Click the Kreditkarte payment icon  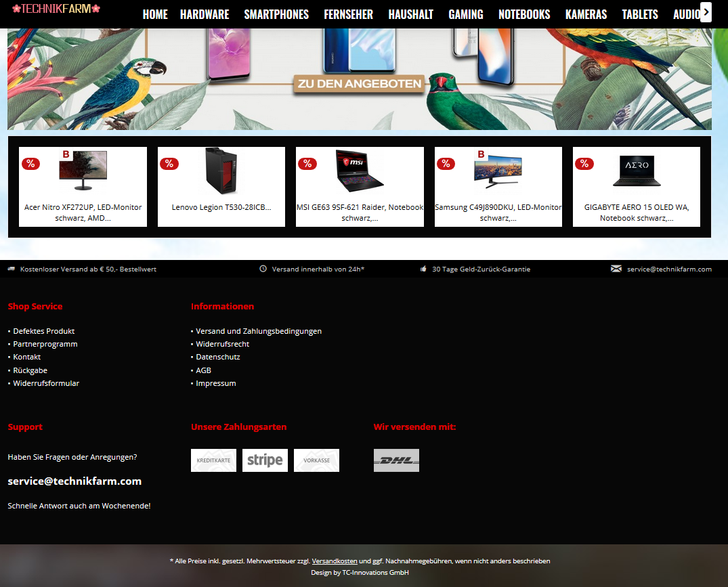[x=213, y=460]
